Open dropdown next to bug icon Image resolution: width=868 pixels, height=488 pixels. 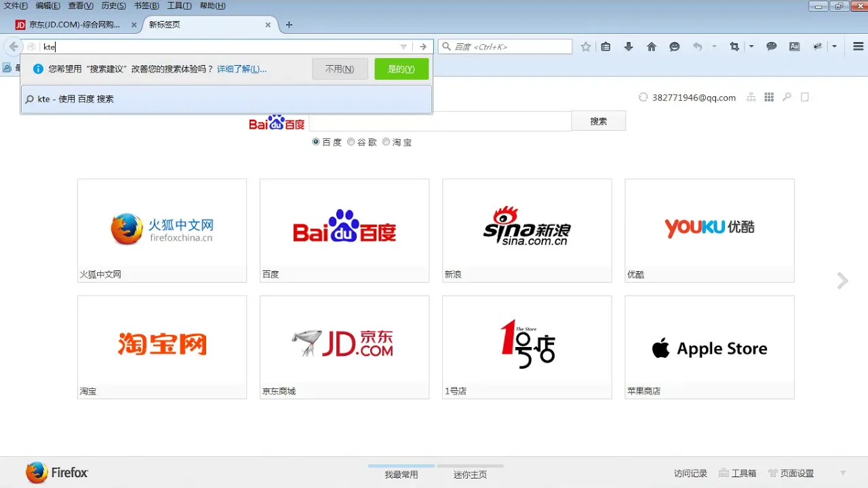(834, 47)
